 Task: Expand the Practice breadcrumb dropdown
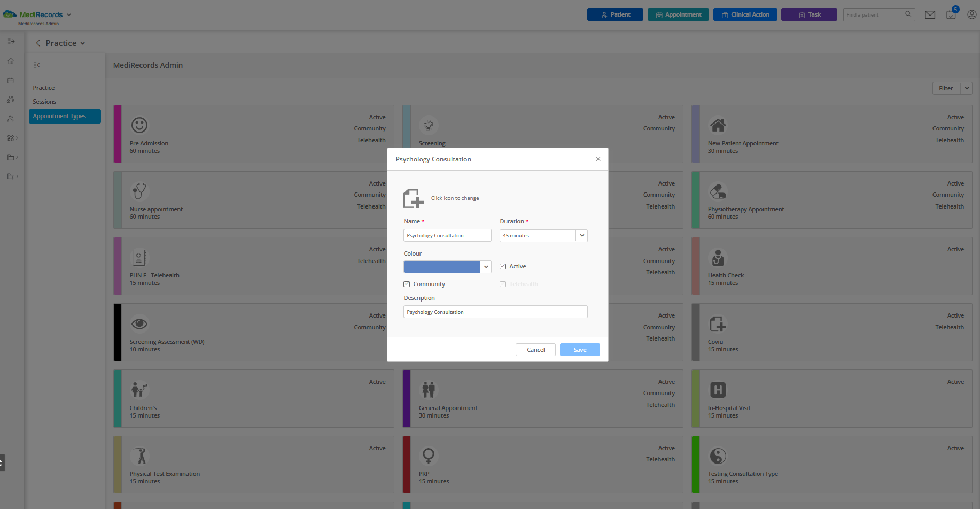84,43
